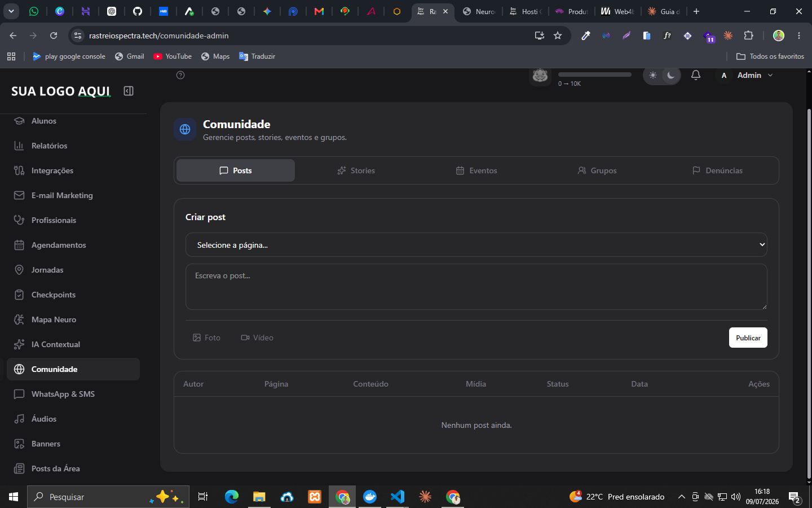
Task: Collapse the sidebar with the panel icon
Action: [x=129, y=91]
